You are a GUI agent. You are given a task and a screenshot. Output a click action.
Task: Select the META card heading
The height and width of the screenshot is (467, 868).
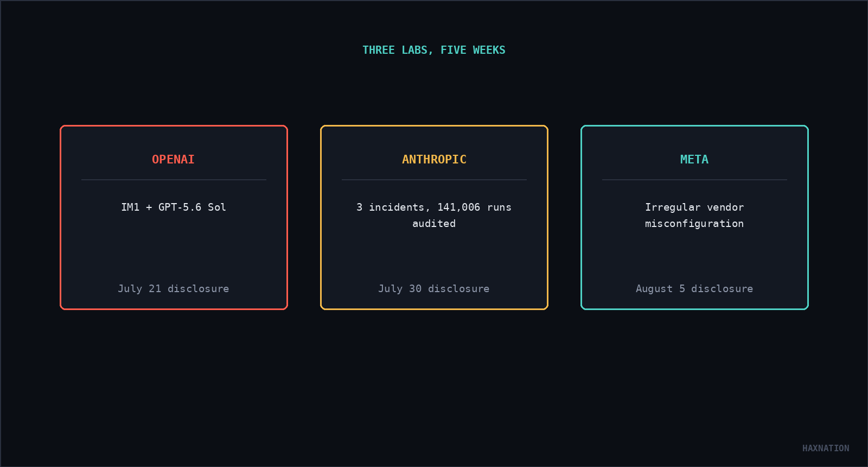click(x=694, y=159)
